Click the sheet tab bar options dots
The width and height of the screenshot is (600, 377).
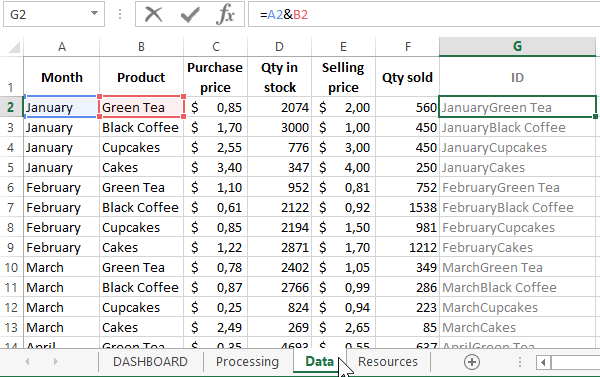pyautogui.click(x=520, y=362)
